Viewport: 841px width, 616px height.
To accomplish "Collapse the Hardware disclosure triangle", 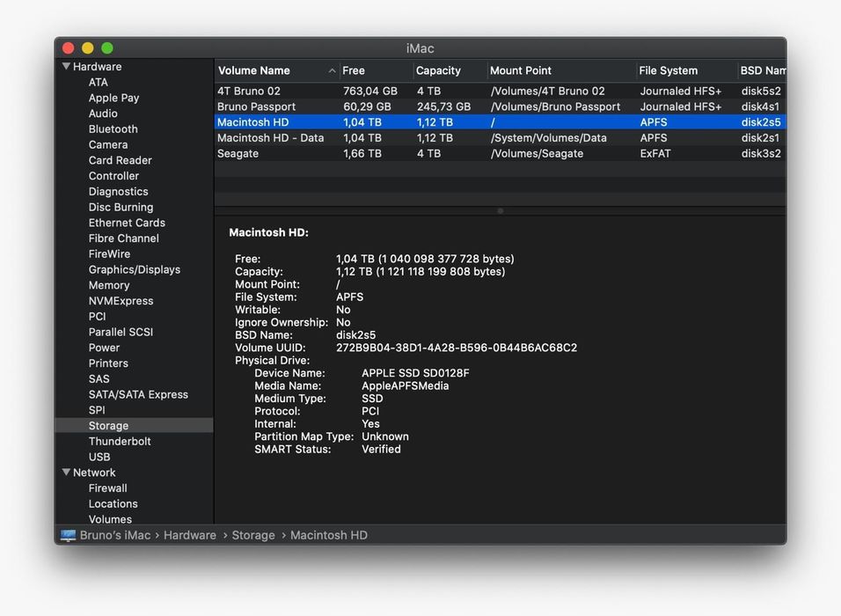I will (x=66, y=67).
